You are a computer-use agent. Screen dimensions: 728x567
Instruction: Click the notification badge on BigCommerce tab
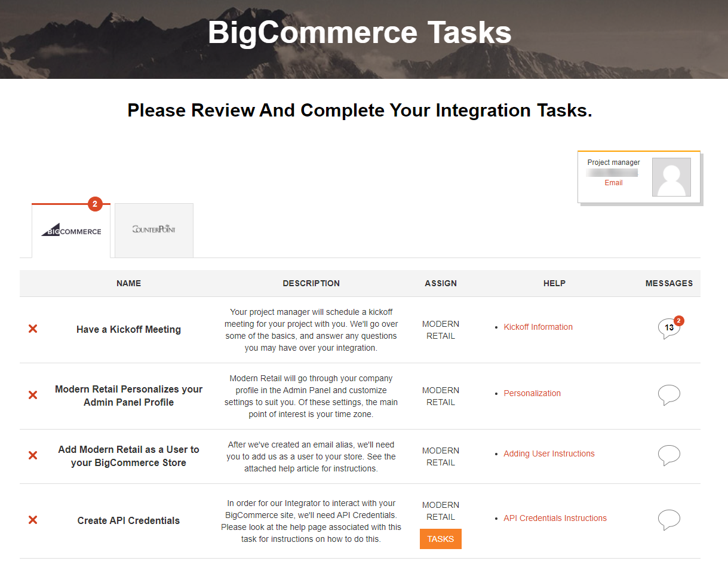click(x=94, y=204)
